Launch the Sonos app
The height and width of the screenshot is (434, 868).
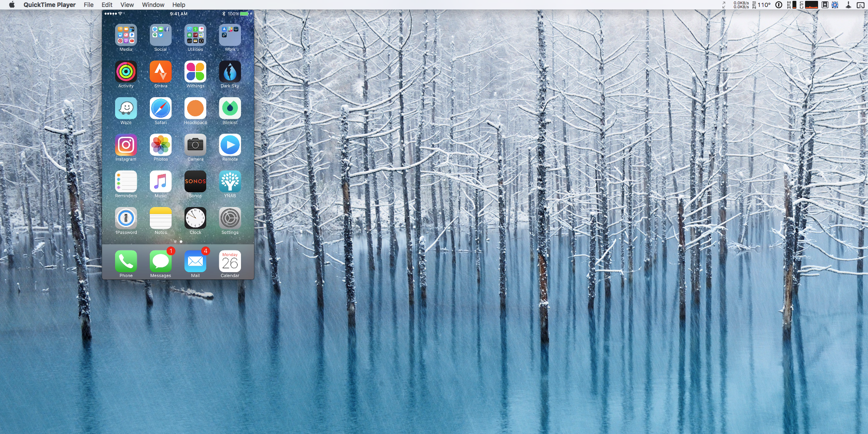click(195, 181)
